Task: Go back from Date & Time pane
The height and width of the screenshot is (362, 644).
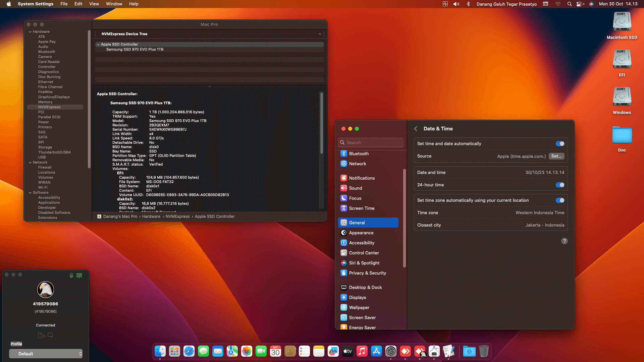Action: [x=416, y=129]
